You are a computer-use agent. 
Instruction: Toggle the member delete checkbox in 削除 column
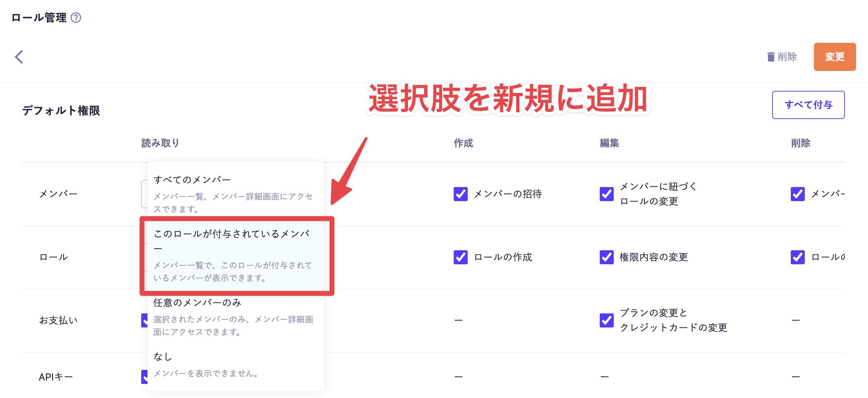[797, 194]
